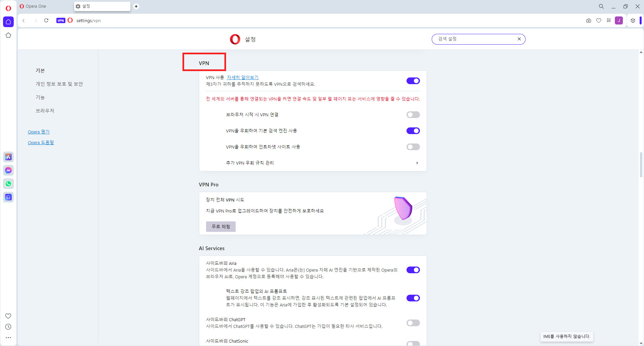Open the sidebar setup via ellipsis

[x=8, y=338]
